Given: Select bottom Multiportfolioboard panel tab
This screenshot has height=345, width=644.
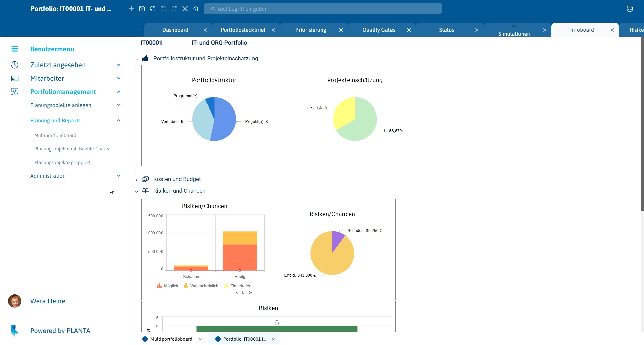Looking at the screenshot, I should click(x=171, y=339).
